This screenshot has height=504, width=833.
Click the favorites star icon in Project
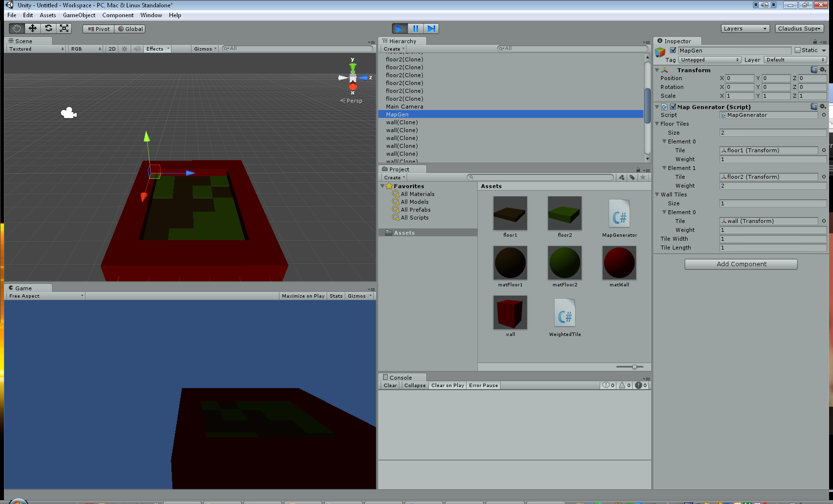point(642,177)
